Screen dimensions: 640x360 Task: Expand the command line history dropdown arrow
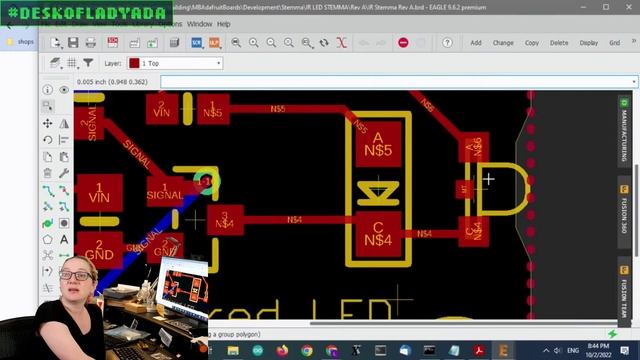click(633, 82)
